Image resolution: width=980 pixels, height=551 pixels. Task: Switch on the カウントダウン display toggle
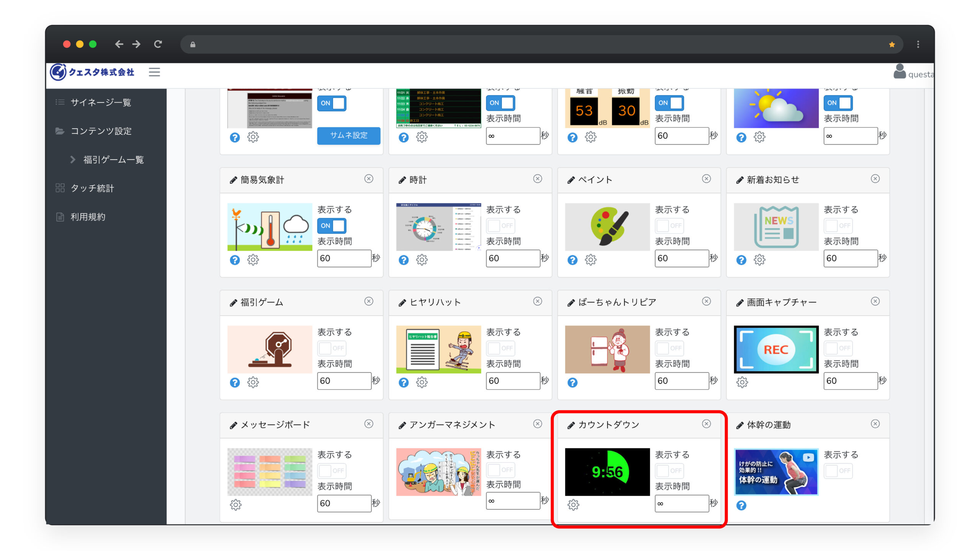click(669, 471)
